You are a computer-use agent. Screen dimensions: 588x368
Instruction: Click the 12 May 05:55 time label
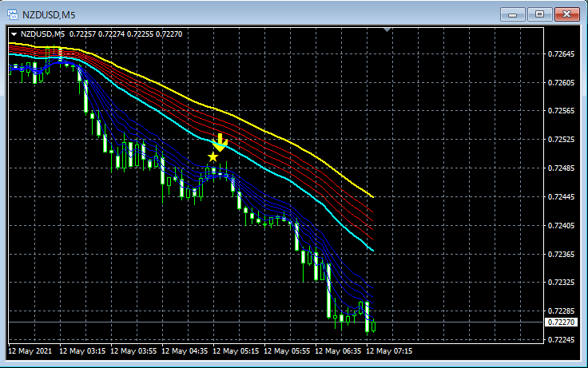click(287, 351)
